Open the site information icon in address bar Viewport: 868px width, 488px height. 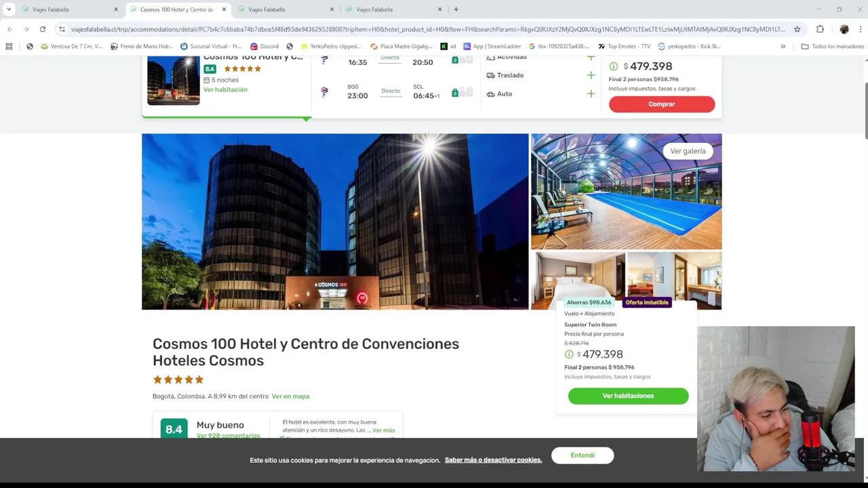point(62,29)
